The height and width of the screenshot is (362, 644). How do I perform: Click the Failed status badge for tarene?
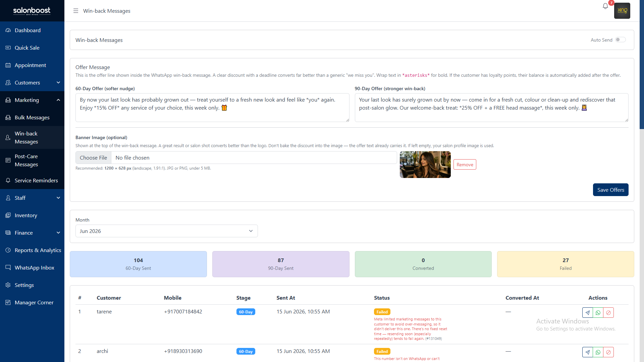tap(382, 312)
